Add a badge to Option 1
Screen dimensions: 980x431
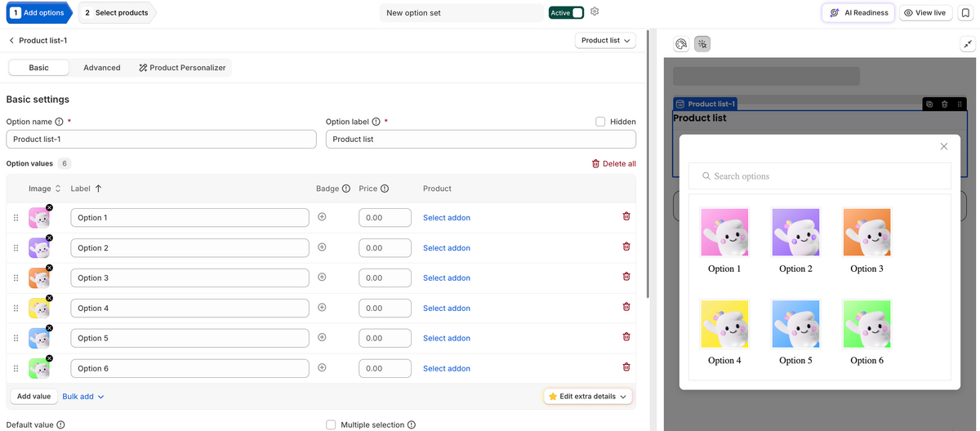322,217
